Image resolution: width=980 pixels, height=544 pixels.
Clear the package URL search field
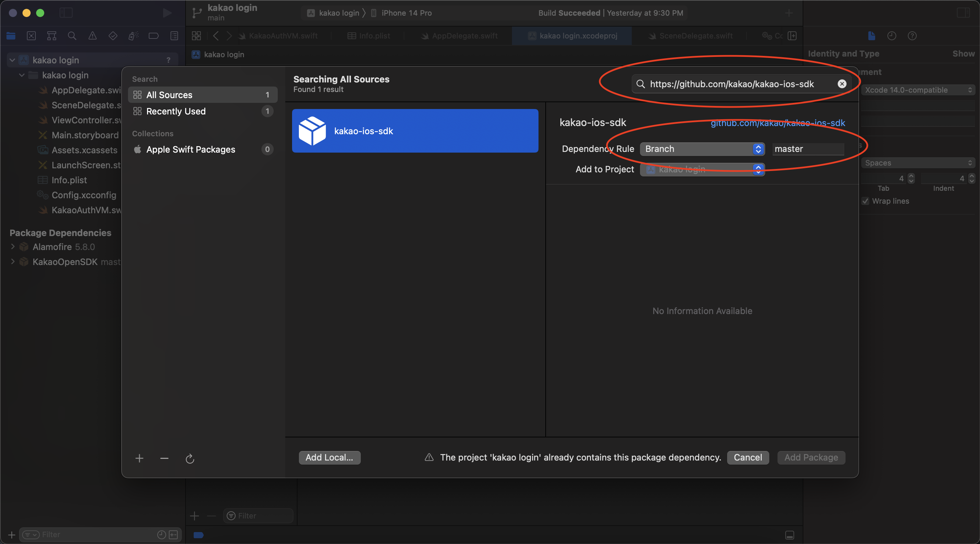tap(842, 84)
